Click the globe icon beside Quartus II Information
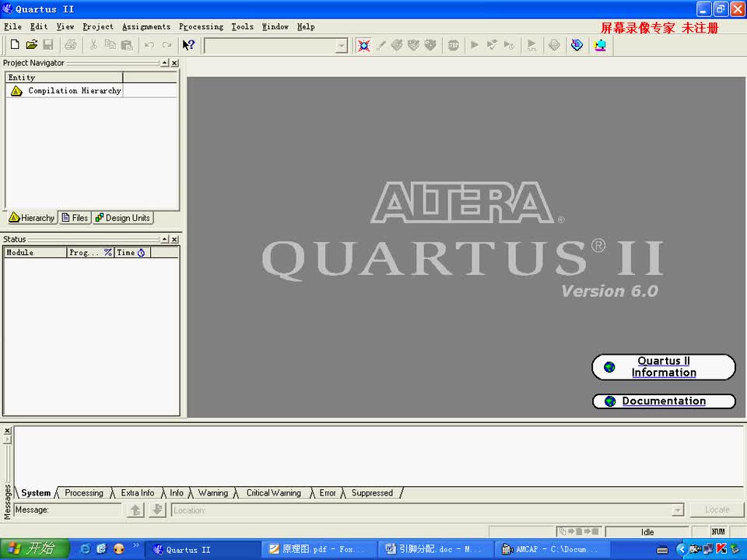Screen dimensions: 747x560 [x=609, y=367]
